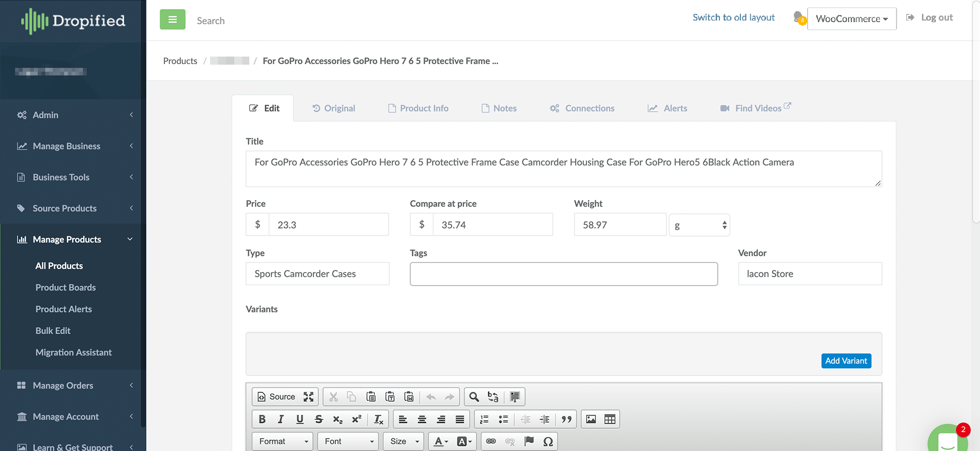Toggle Underline formatting
The height and width of the screenshot is (451, 980).
click(300, 419)
